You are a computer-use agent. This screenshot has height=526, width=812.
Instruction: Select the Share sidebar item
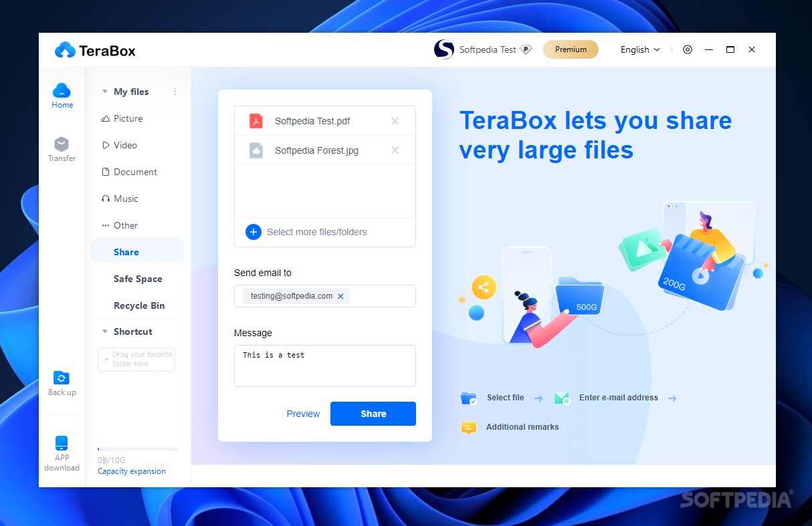pyautogui.click(x=137, y=251)
